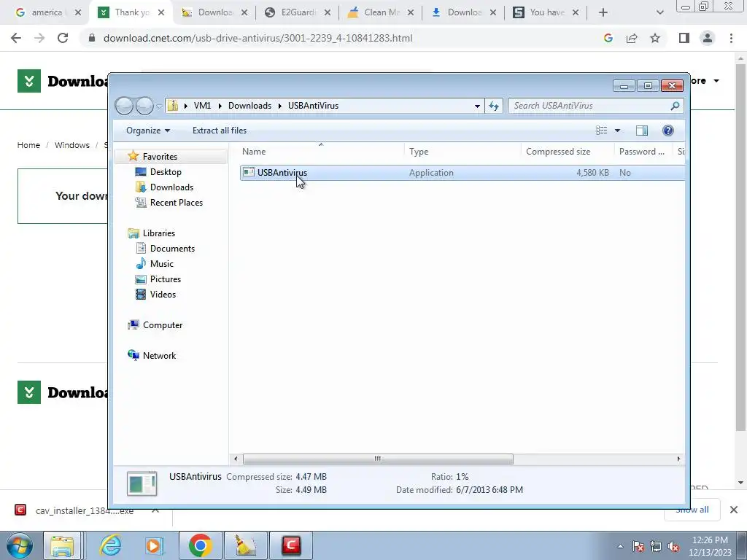Open the Documents library
This screenshot has height=560, width=747.
click(172, 249)
